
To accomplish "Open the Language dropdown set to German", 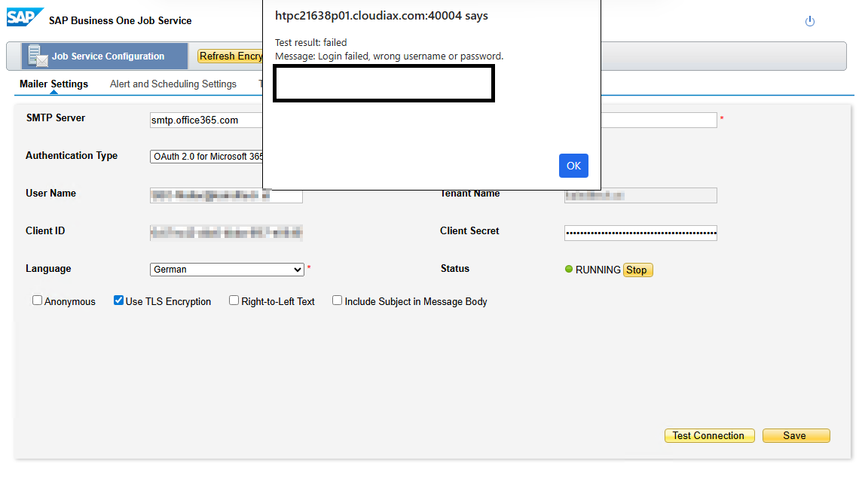I will (227, 270).
